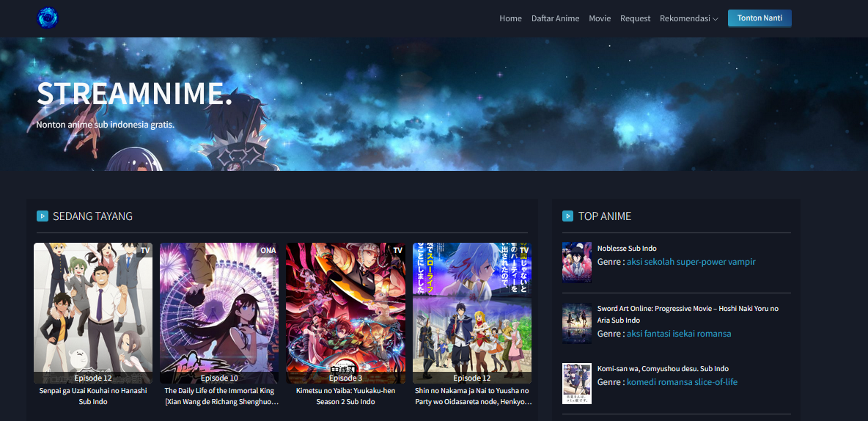Click the ONA badge on Immortal King poster
Screen dimensions: 868x421
tap(268, 250)
